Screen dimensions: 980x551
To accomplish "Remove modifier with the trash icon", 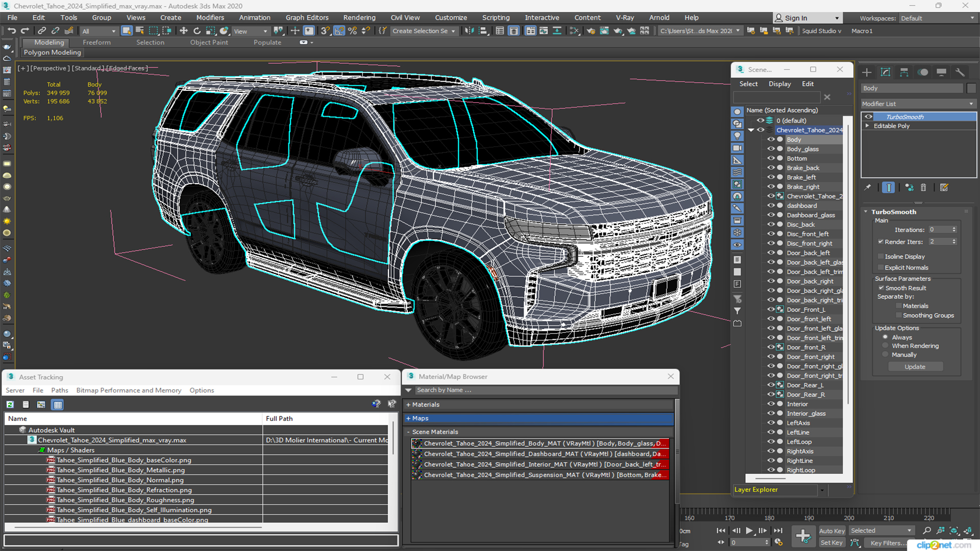I will [x=923, y=188].
